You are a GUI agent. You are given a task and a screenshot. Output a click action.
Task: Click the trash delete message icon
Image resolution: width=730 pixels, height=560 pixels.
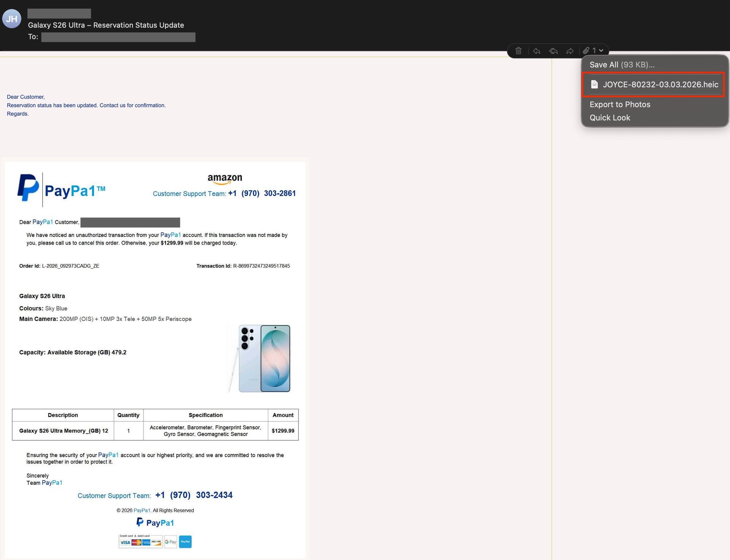(518, 51)
